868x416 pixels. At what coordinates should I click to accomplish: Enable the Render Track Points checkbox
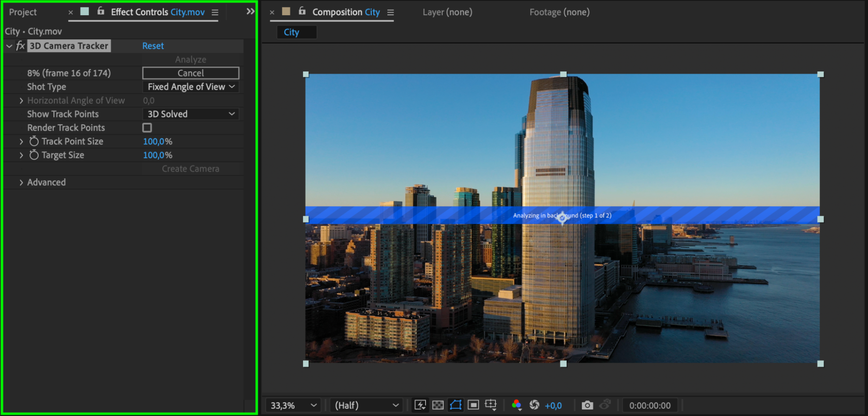tap(147, 128)
